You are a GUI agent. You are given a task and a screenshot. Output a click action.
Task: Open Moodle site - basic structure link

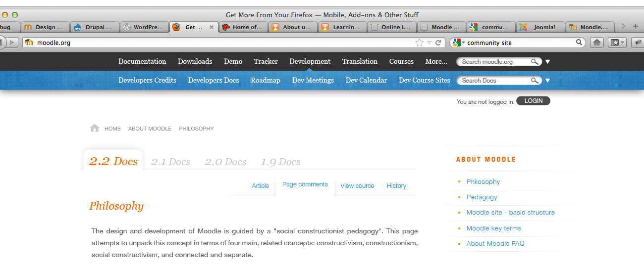[x=510, y=212]
